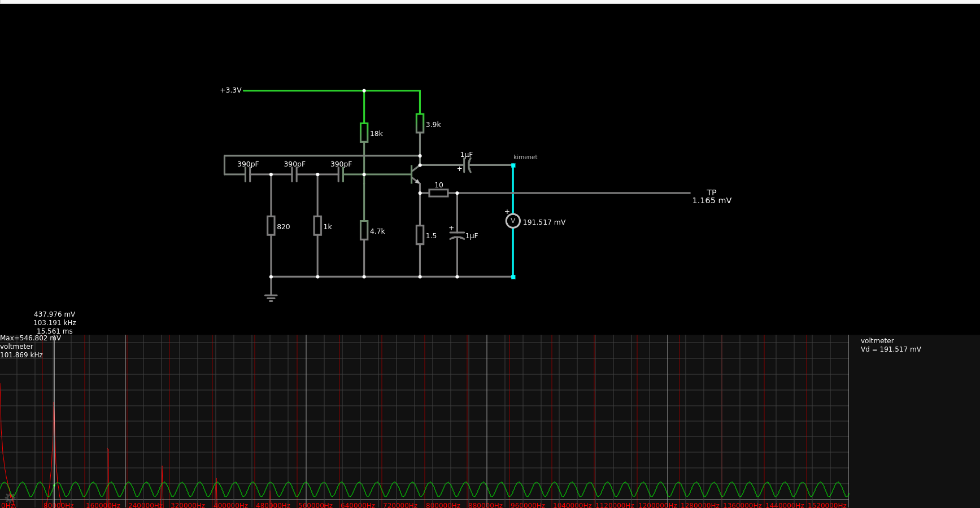Viewport: 980px width, 508px height.
Task: Click voltmeter heading above Vd info
Action: [877, 341]
